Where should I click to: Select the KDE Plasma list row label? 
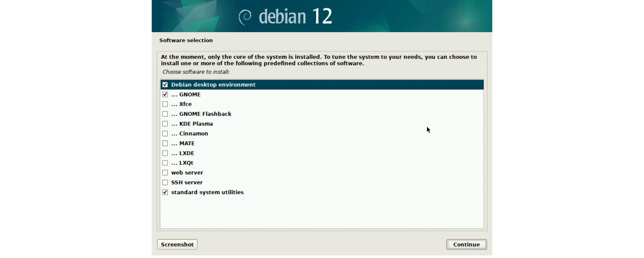point(196,124)
